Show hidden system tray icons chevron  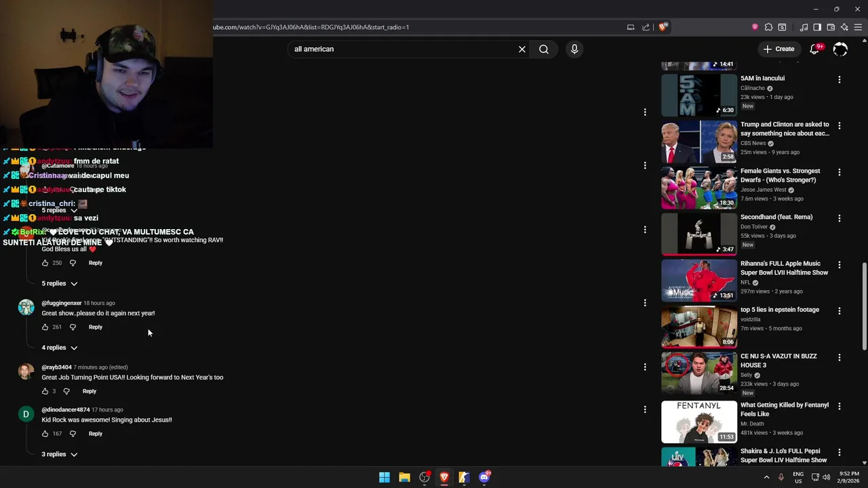pos(767,477)
